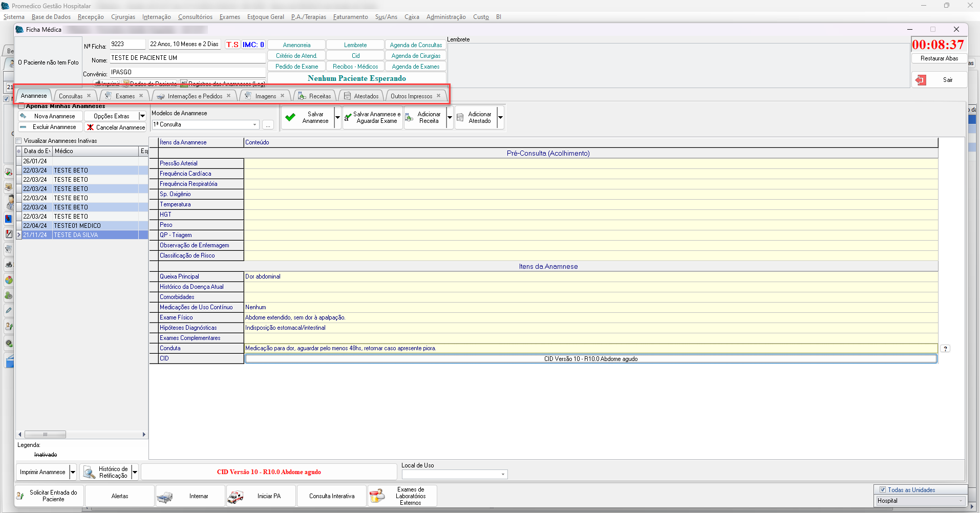Click the green checkmark Salvar Anamnese icon

coord(290,117)
